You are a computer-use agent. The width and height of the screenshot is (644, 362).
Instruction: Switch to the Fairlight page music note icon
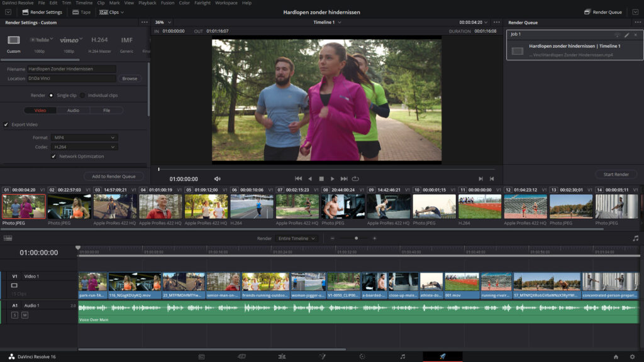pyautogui.click(x=402, y=357)
